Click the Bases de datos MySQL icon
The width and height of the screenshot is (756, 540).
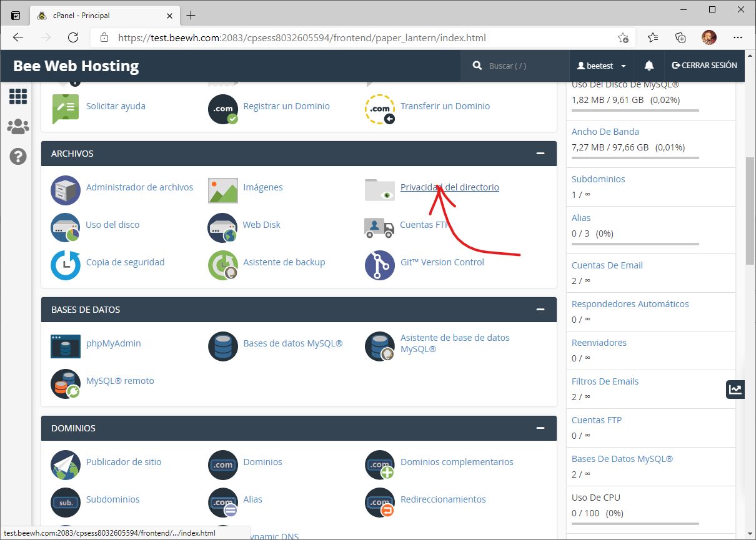(x=223, y=346)
